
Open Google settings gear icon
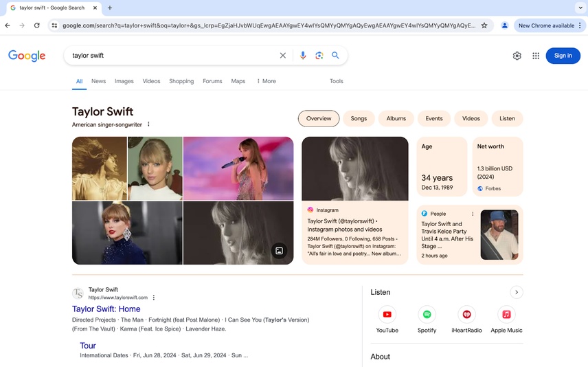(517, 56)
